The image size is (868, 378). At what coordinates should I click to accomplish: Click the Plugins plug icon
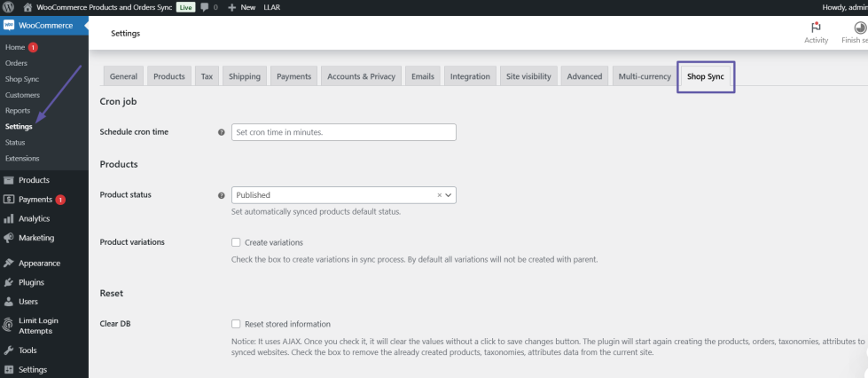click(10, 283)
